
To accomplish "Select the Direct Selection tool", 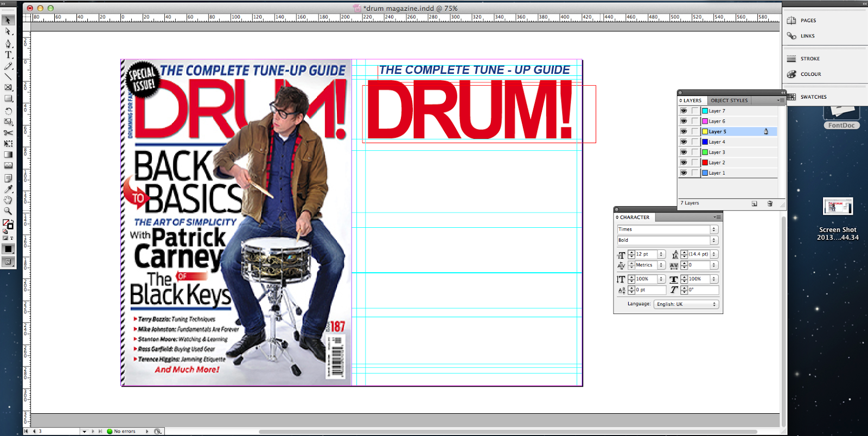I will click(8, 32).
